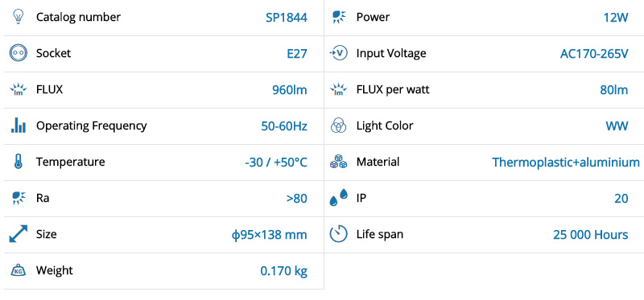Click the E27 socket value

(297, 54)
